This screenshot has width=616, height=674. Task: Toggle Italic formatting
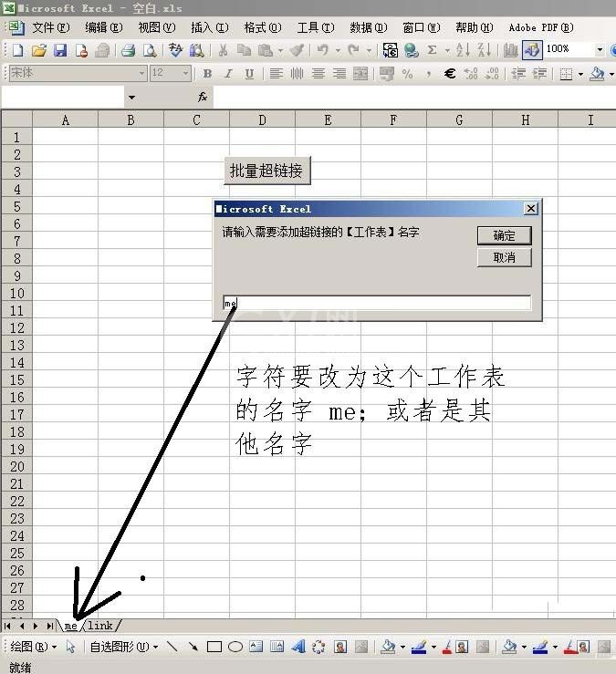click(x=228, y=74)
